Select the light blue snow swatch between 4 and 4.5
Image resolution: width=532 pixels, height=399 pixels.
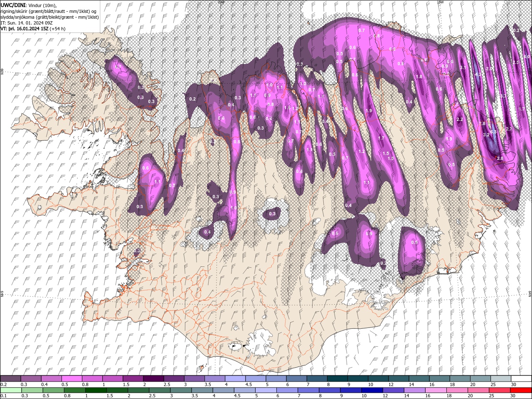click(235, 379)
